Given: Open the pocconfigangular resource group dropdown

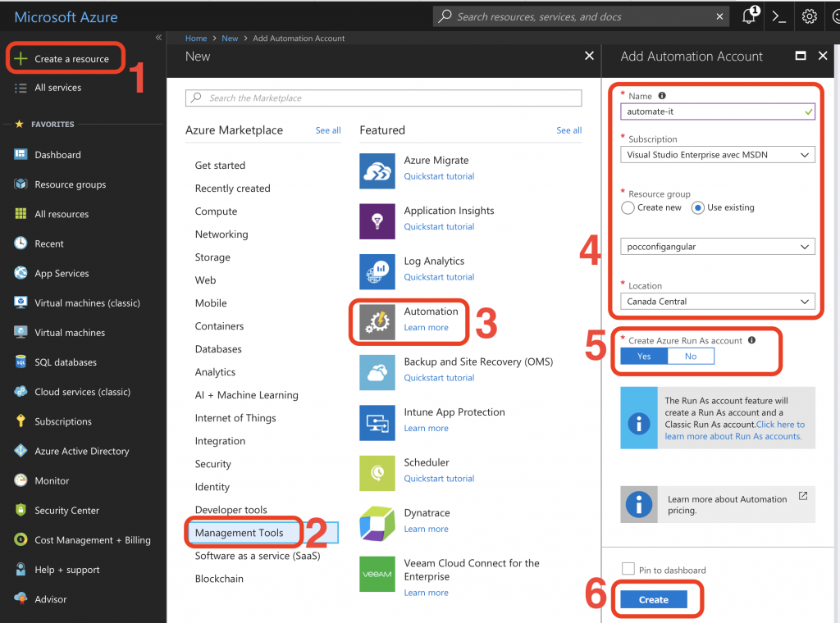Looking at the screenshot, I should tap(717, 247).
